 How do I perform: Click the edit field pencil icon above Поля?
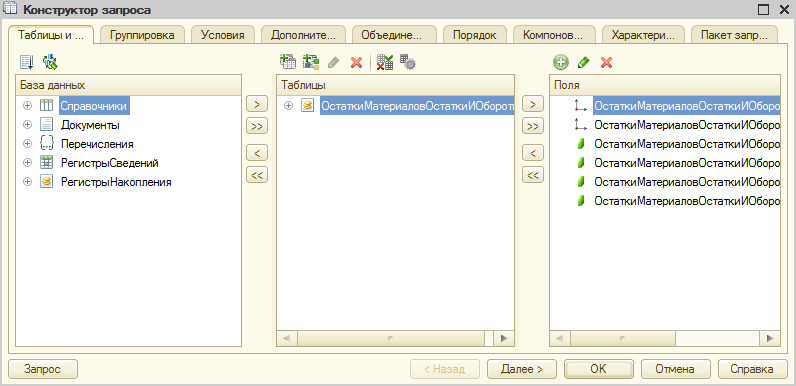pyautogui.click(x=584, y=63)
